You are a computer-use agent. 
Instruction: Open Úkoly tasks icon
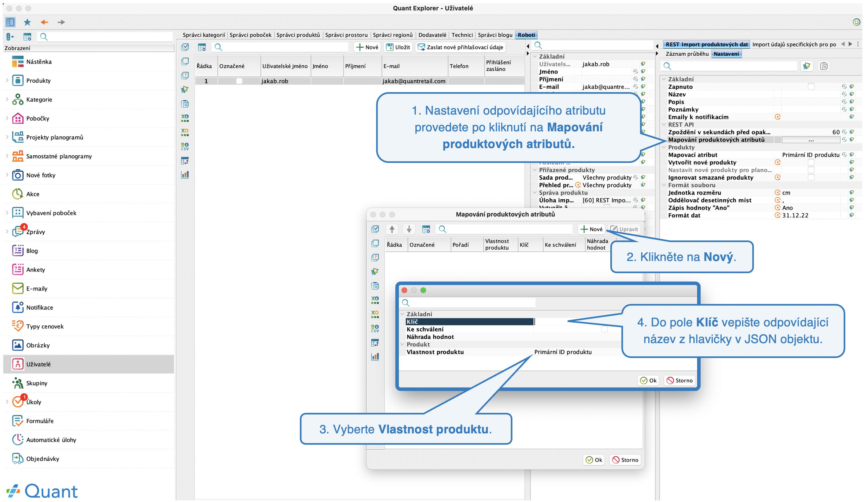coord(18,402)
